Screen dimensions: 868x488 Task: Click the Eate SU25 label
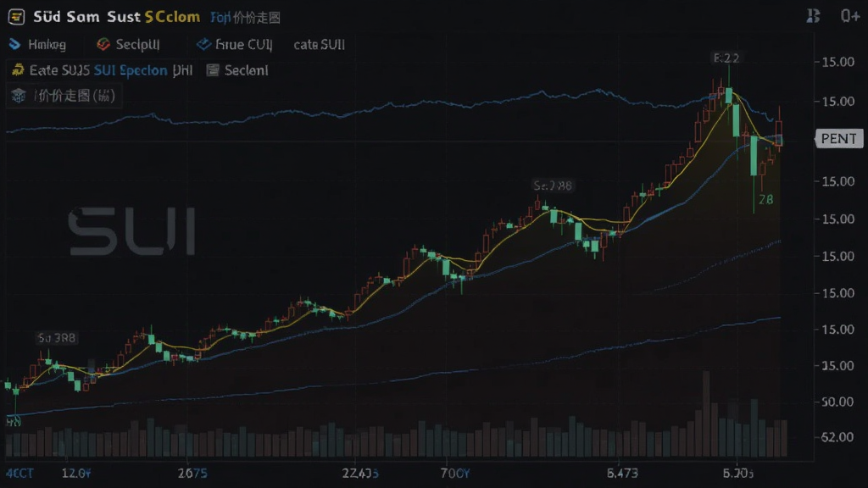[59, 70]
